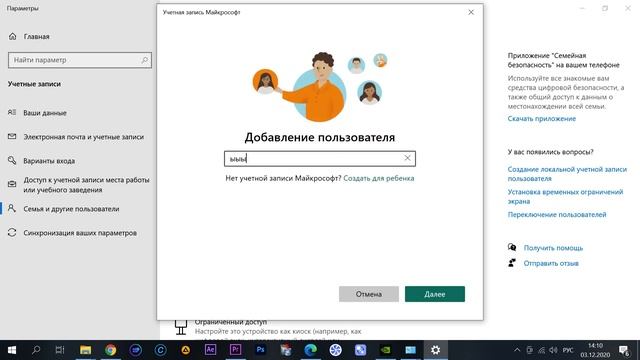640x360 pixels.
Task: Launch Google Chrome from the taskbar
Action: click(110, 350)
